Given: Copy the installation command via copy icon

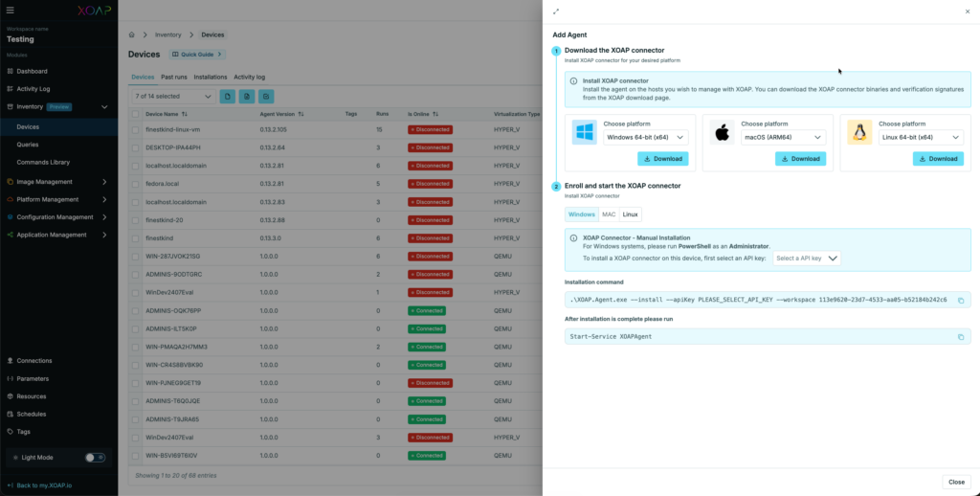Looking at the screenshot, I should click(961, 300).
